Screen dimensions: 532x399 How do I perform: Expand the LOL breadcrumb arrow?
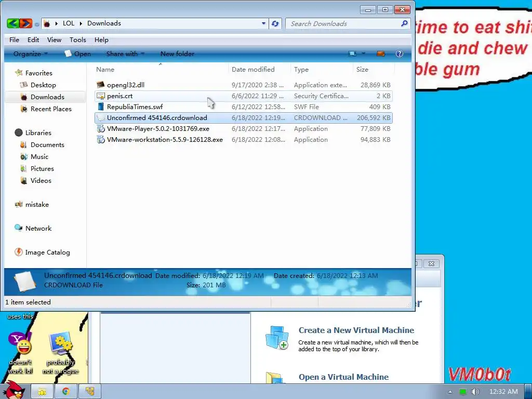[81, 23]
